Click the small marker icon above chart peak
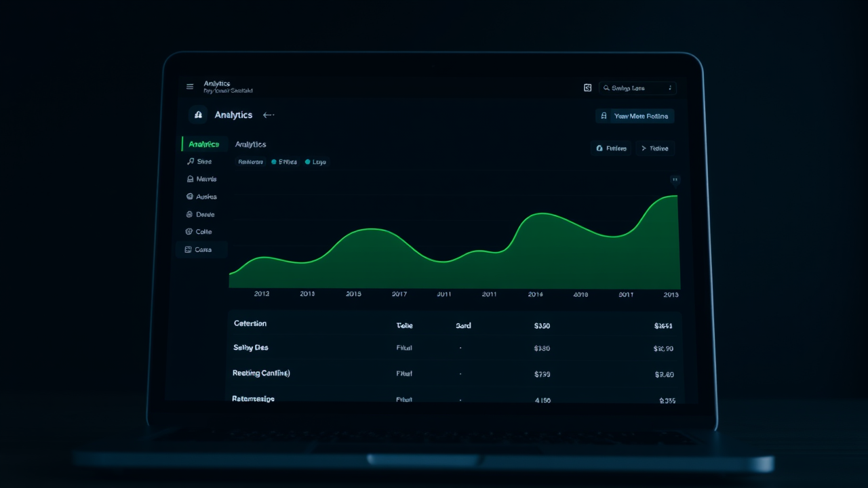This screenshot has width=868, height=488. pos(675,180)
